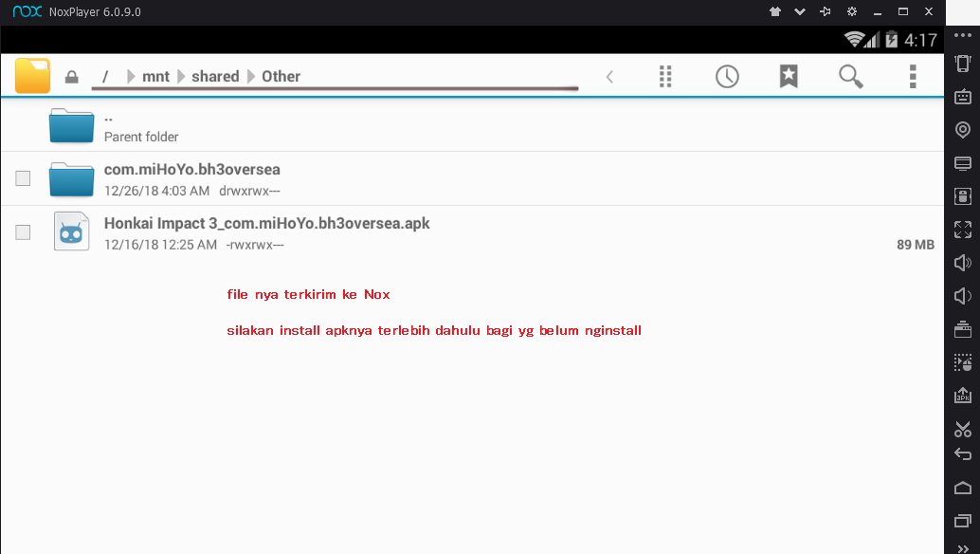Screen dimensions: 980x554
Task: Click battery status icon
Action: [x=891, y=40]
